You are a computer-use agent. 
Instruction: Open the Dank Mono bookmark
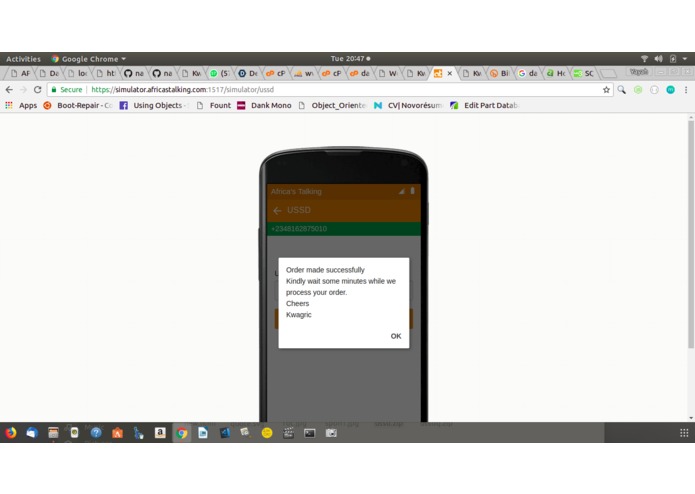(x=265, y=105)
